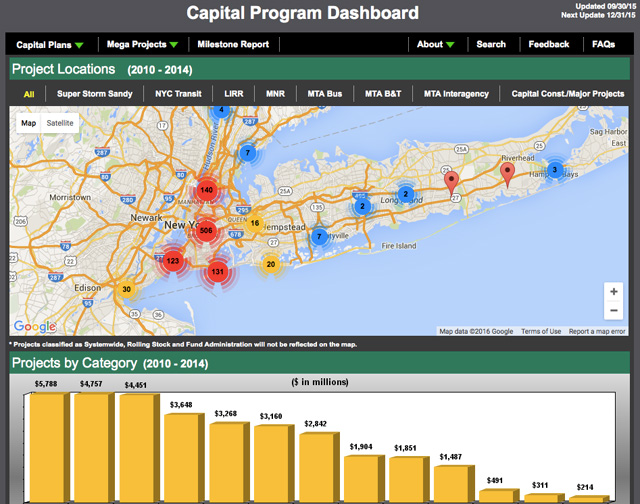Click the blue cluster 2 over Long Island label
The image size is (640, 504).
click(405, 194)
